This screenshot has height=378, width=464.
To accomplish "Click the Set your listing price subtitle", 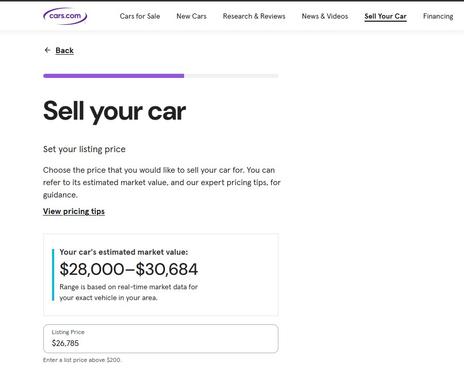I will (84, 149).
